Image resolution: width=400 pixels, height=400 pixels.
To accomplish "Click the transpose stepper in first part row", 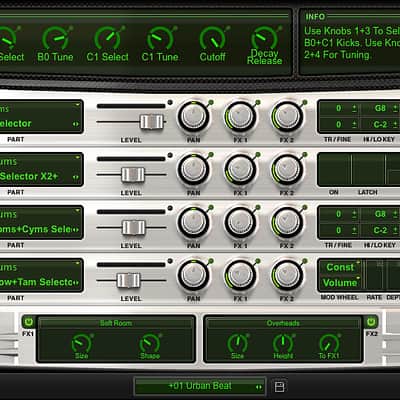I will tap(354, 108).
